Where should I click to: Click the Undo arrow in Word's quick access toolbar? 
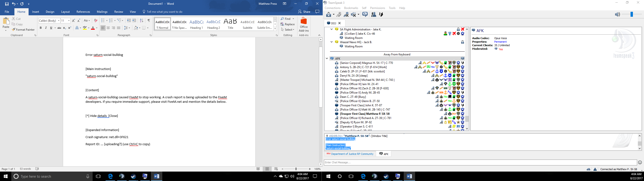(x=13, y=4)
